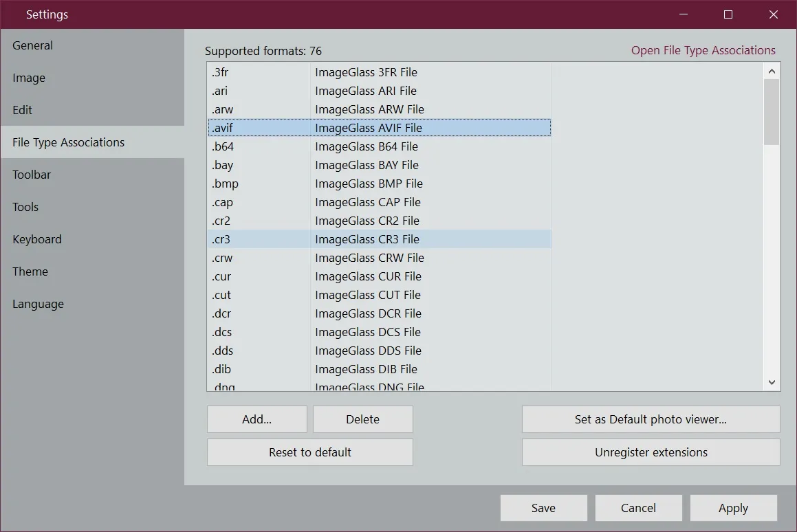This screenshot has width=797, height=532.
Task: Click the list scroll up arrow
Action: [772, 71]
